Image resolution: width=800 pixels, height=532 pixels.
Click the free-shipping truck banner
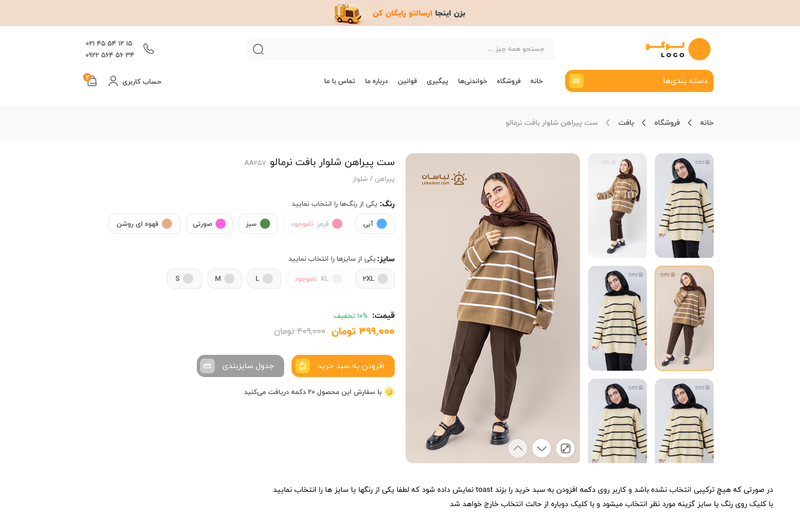pyautogui.click(x=400, y=13)
